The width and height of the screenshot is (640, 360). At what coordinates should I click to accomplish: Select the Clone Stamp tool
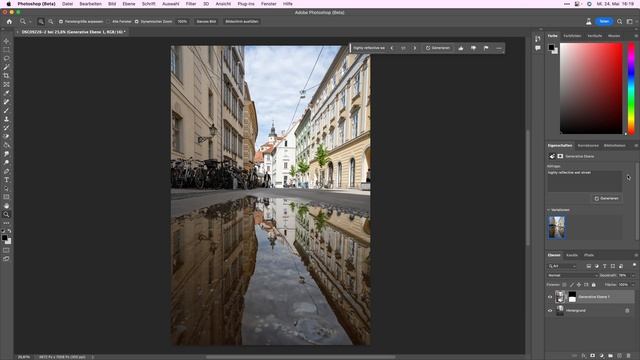(x=6, y=119)
